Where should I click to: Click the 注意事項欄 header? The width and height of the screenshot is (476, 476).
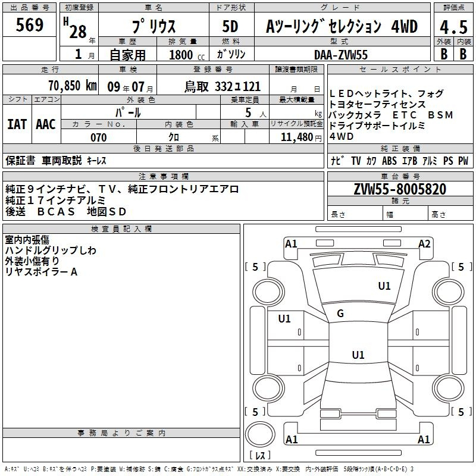click(163, 176)
